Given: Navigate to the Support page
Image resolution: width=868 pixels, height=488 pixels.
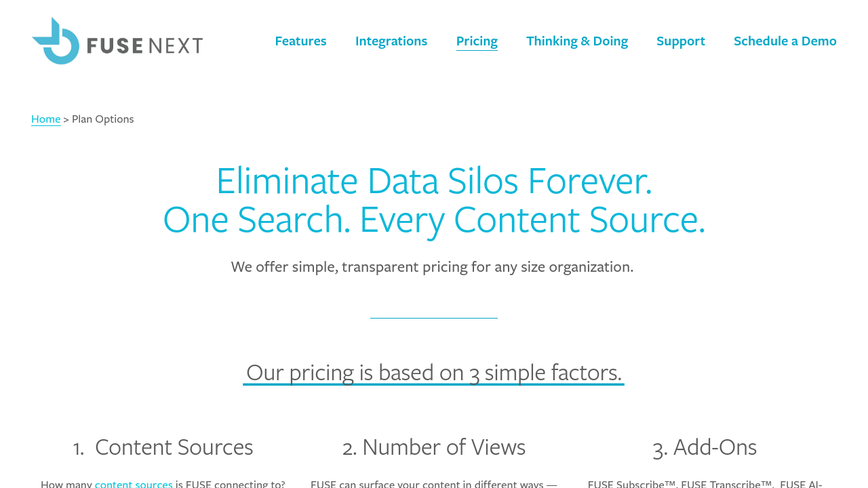Looking at the screenshot, I should tap(681, 41).
